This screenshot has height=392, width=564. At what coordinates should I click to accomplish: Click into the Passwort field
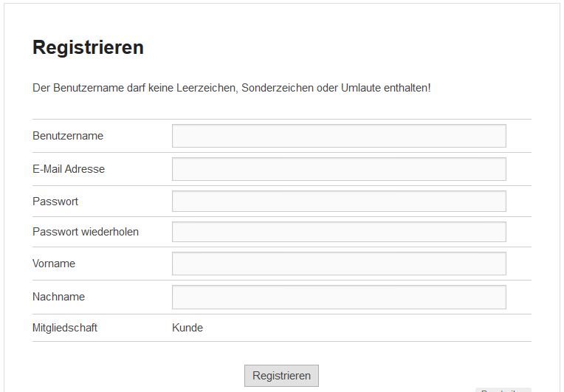click(x=339, y=202)
